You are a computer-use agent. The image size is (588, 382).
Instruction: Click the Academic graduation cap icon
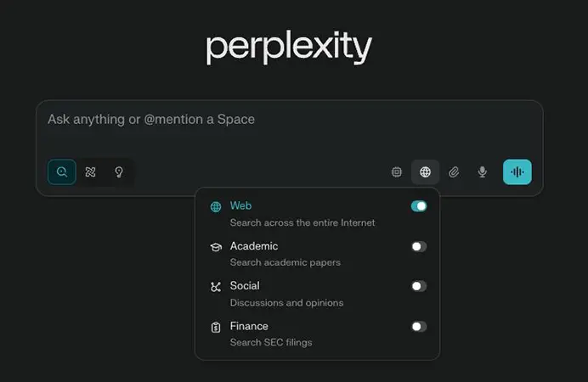click(x=216, y=247)
